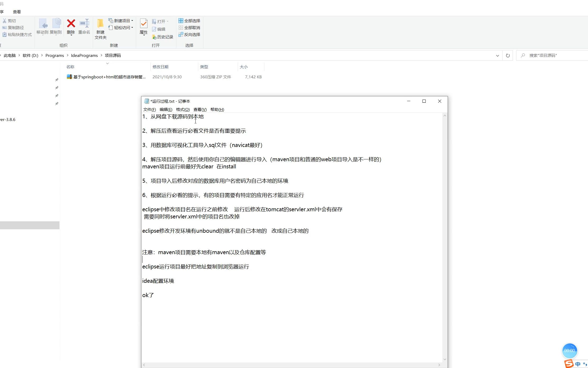Click 此电脑 in the address breadcrumb

pos(10,55)
